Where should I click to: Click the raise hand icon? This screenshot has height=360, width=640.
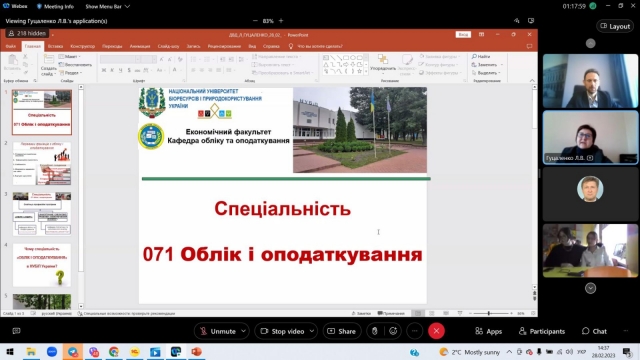pyautogui.click(x=374, y=331)
